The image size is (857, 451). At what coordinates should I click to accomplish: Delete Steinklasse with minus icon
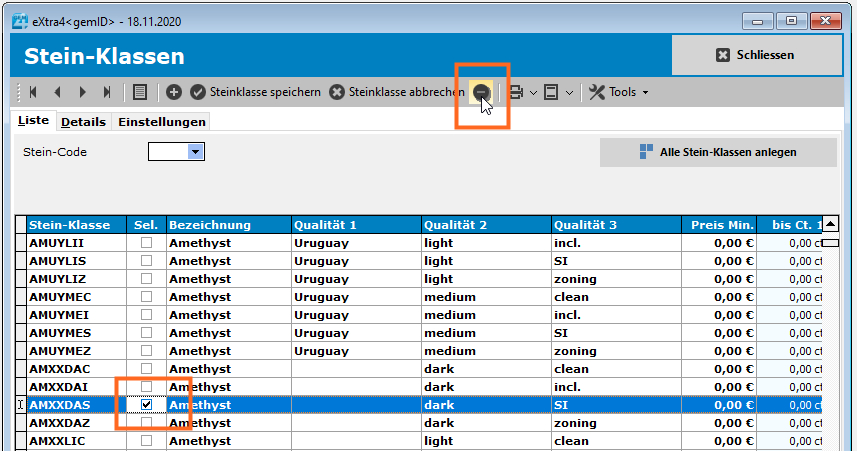click(482, 92)
